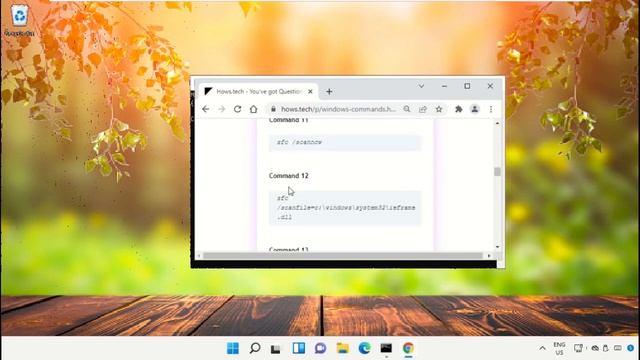The image size is (640, 360).
Task: Select the Hows.tech tab
Action: pyautogui.click(x=259, y=91)
